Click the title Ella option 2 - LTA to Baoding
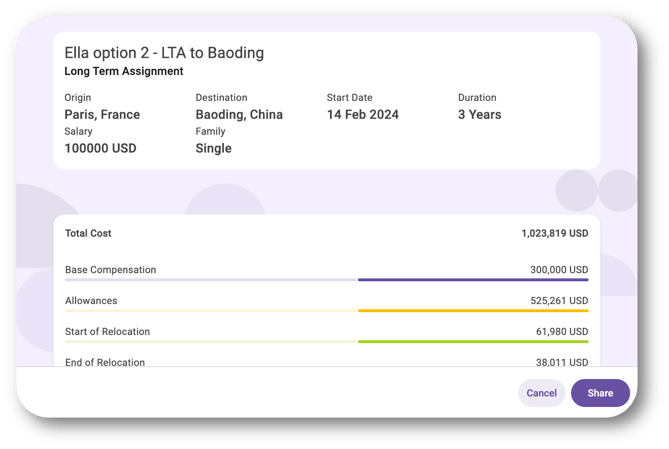The image size is (669, 449). coord(164,53)
